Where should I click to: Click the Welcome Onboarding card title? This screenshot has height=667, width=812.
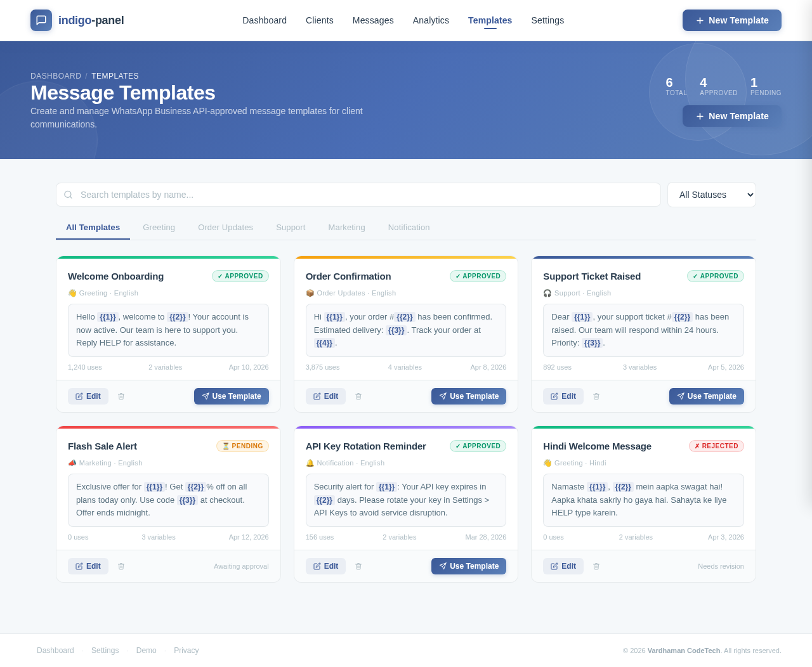115,276
